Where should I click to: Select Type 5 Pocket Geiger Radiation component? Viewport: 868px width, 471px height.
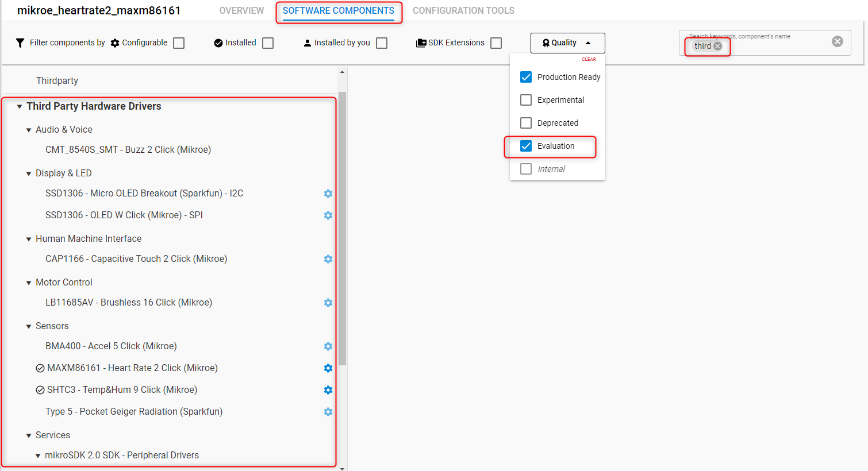tap(134, 412)
